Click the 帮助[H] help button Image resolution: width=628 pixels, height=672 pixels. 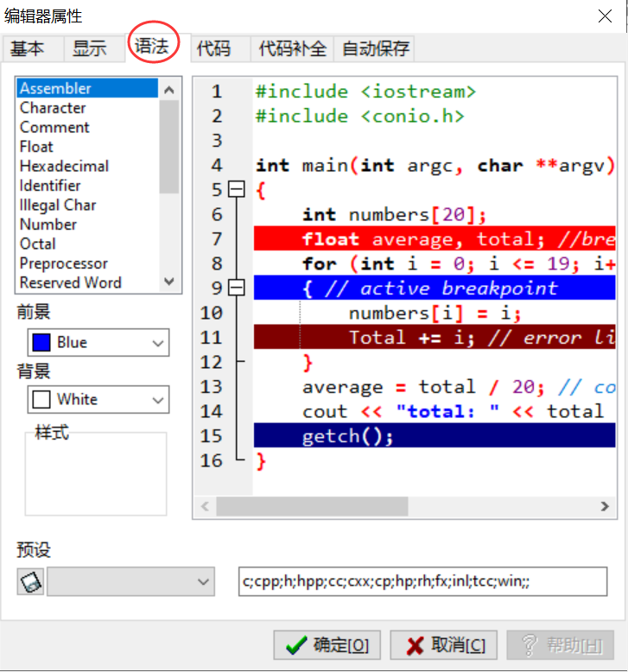(561, 645)
